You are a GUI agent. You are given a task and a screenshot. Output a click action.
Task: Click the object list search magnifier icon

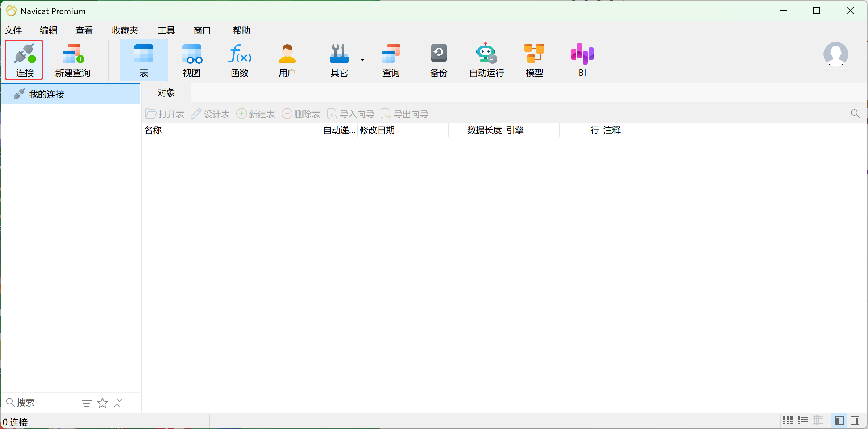click(x=855, y=114)
